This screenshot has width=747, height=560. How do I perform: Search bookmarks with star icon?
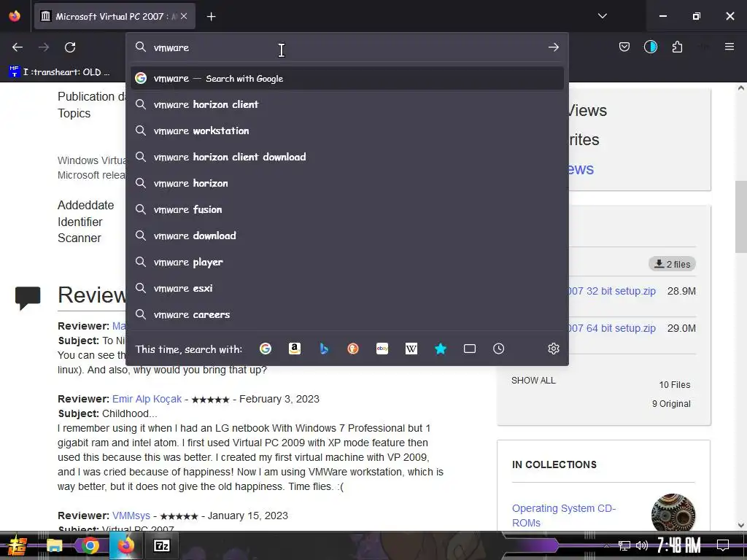point(441,349)
